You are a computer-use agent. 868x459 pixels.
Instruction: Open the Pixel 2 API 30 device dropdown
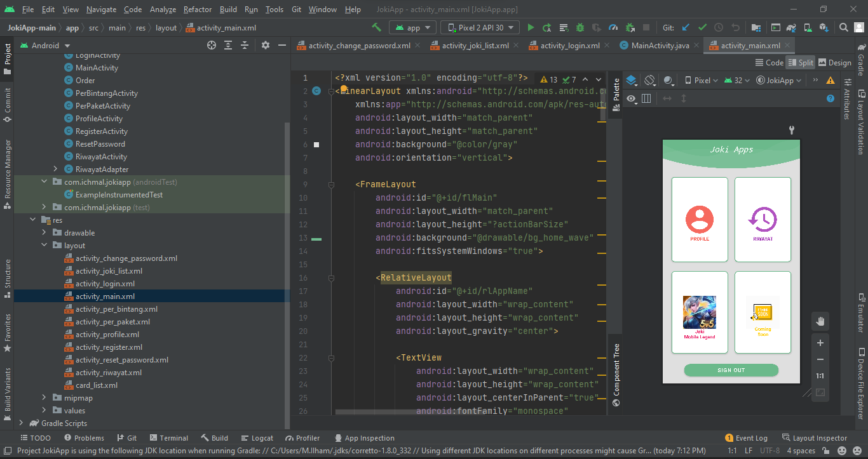point(480,28)
